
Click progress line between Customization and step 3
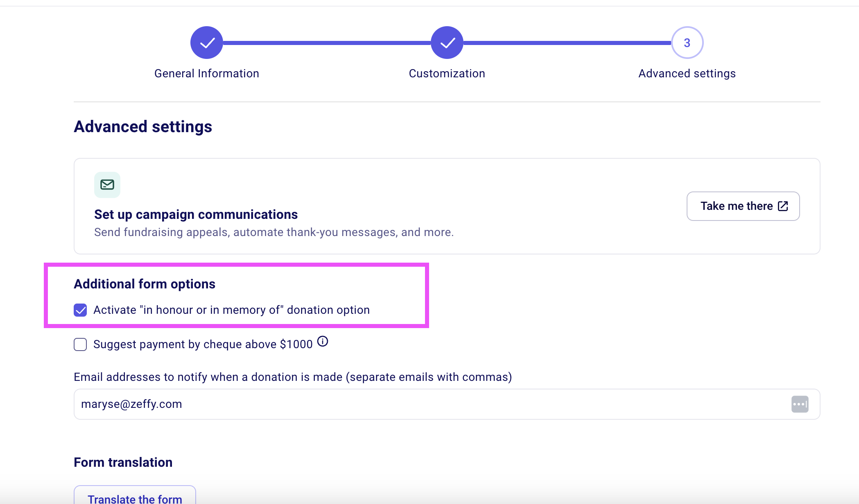click(x=567, y=43)
